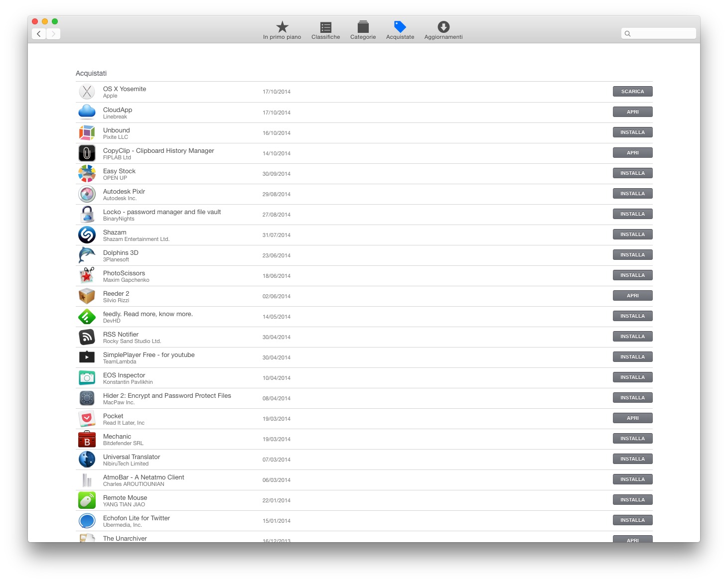This screenshot has height=582, width=728.
Task: Click the Remote Mouse green icon
Action: point(87,500)
